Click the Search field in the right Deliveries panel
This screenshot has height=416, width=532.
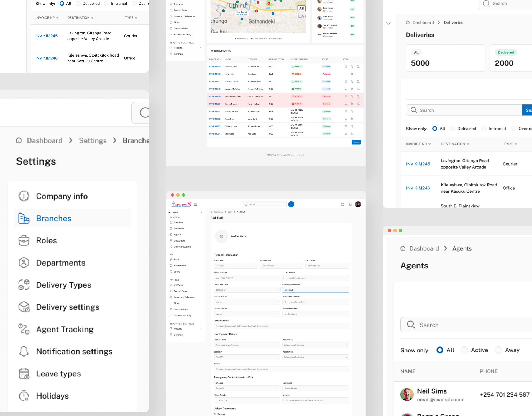[464, 110]
